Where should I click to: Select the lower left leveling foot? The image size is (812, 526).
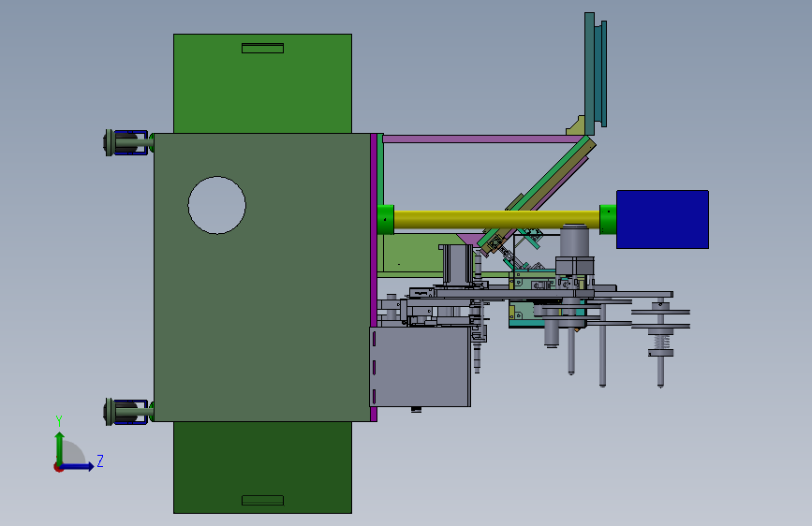[127, 412]
